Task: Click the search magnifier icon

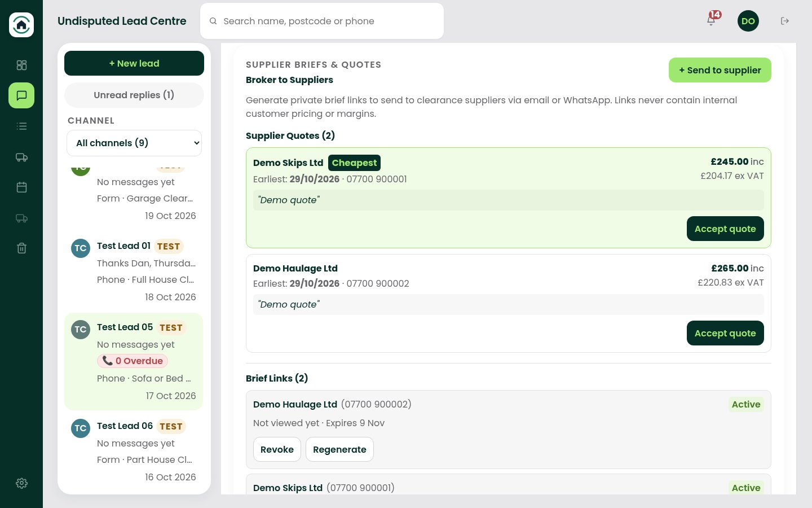Action: pos(213,21)
